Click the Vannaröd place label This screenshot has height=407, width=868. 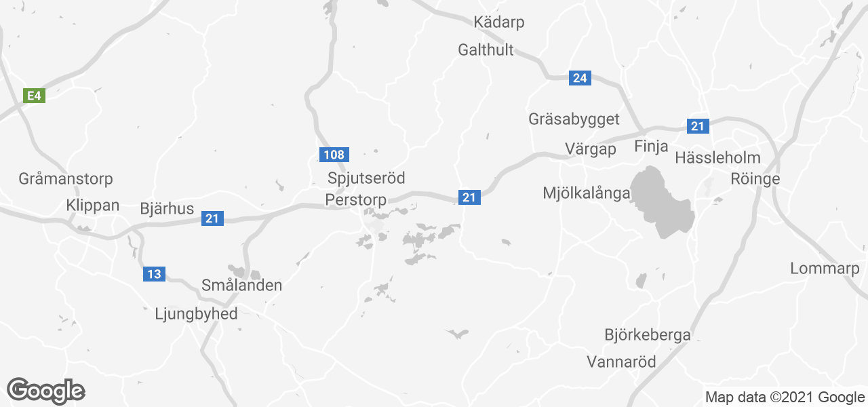point(622,362)
